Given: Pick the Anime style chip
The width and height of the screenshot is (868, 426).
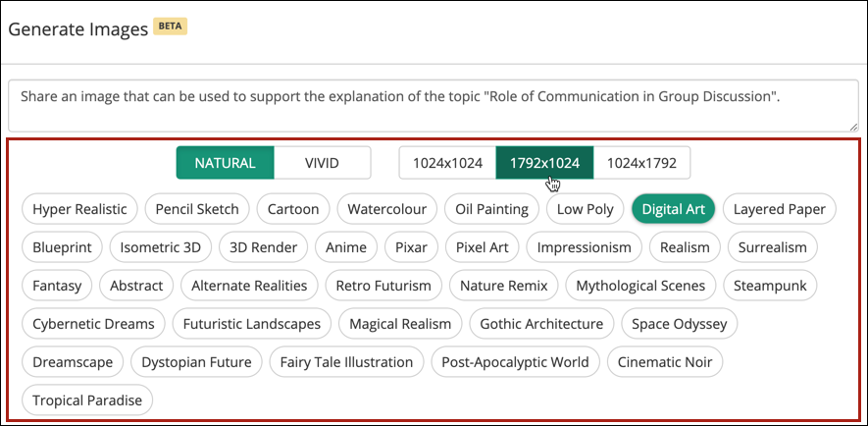Looking at the screenshot, I should 346,247.
